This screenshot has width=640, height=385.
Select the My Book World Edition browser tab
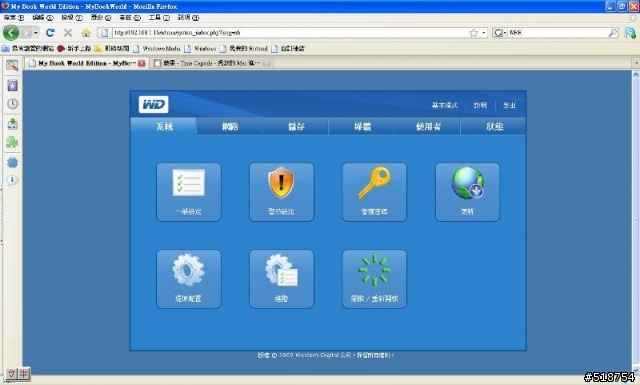[x=86, y=63]
